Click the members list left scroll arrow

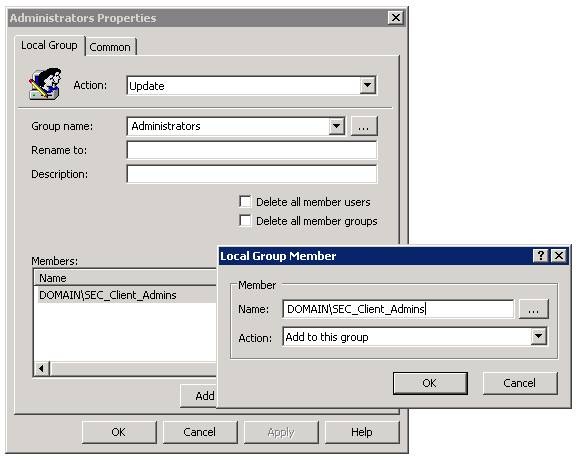point(42,368)
